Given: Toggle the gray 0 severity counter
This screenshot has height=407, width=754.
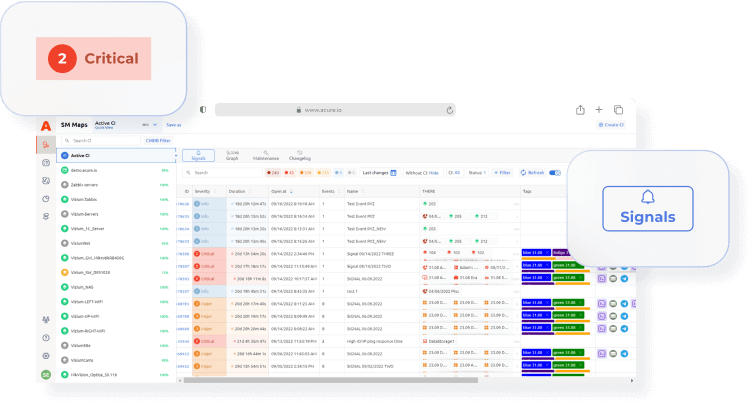Looking at the screenshot, I should point(352,173).
